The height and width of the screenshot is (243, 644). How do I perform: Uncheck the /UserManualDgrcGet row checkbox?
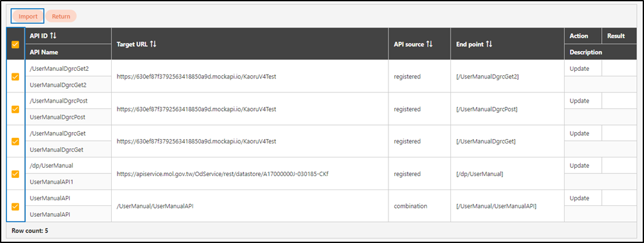coord(15,142)
